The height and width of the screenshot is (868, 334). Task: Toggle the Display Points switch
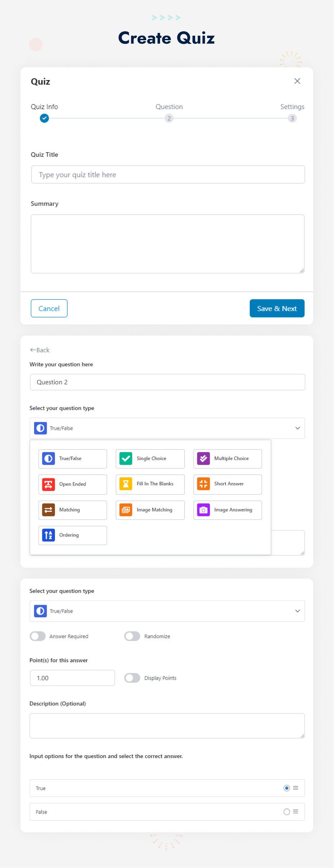pyautogui.click(x=132, y=678)
